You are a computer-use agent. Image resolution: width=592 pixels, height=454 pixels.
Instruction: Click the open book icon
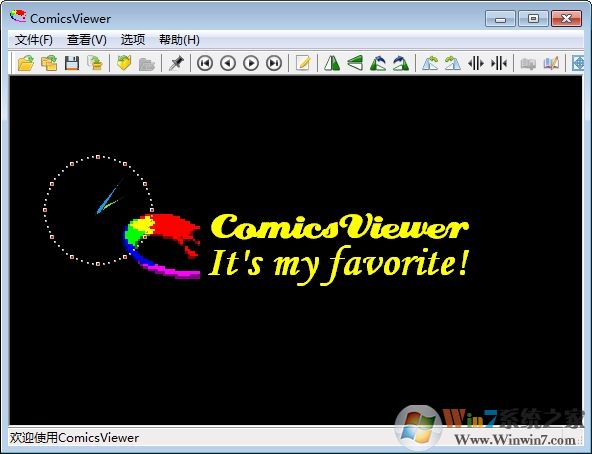point(551,63)
